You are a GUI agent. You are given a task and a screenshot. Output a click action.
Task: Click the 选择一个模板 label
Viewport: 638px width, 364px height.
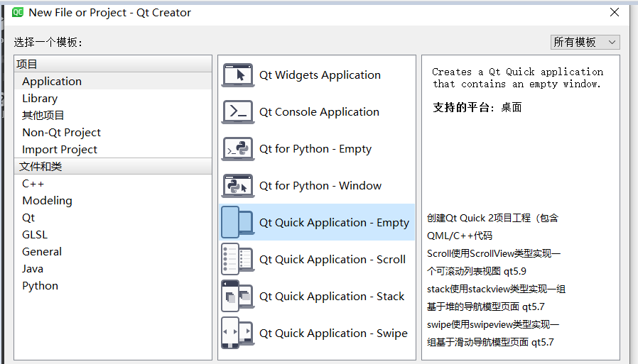coord(48,43)
